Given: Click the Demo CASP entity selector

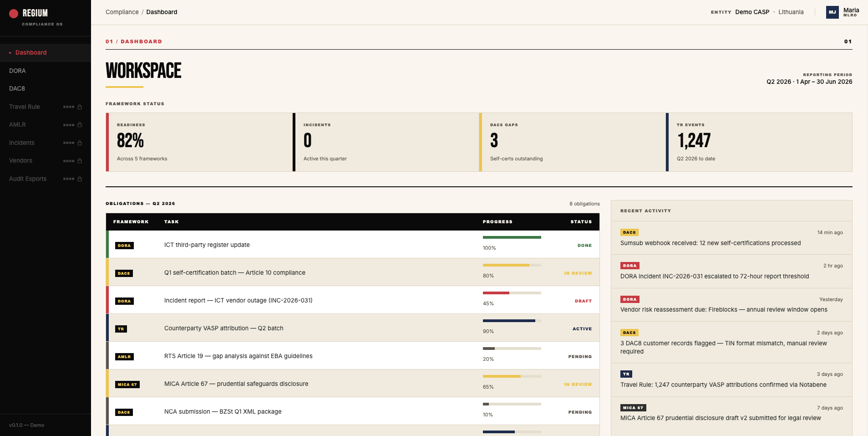Looking at the screenshot, I should [752, 12].
